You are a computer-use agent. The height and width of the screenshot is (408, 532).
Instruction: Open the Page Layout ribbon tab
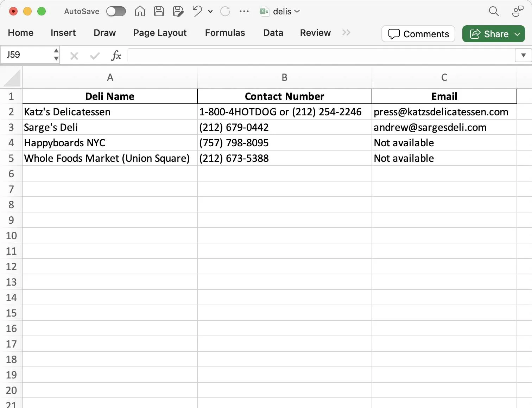click(160, 33)
